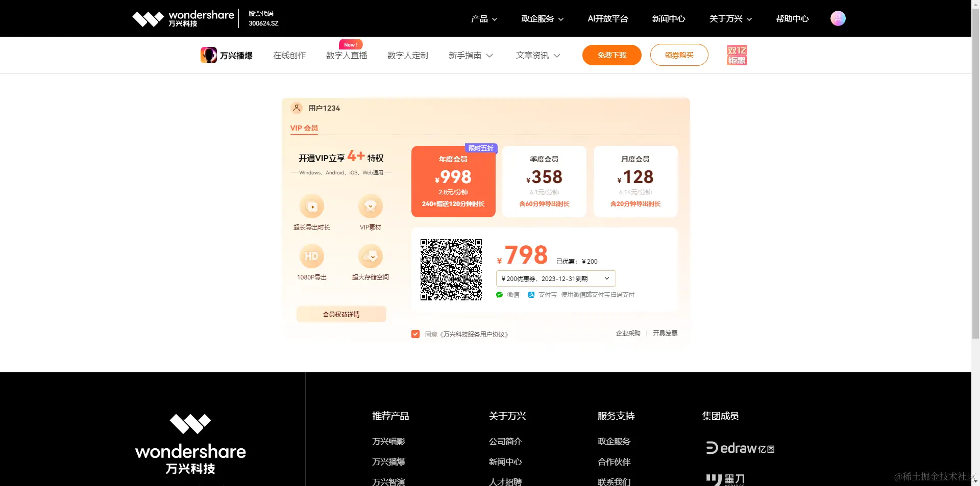Click the ¥798 final price text
Viewport: 980px width, 486px height.
[x=523, y=255]
